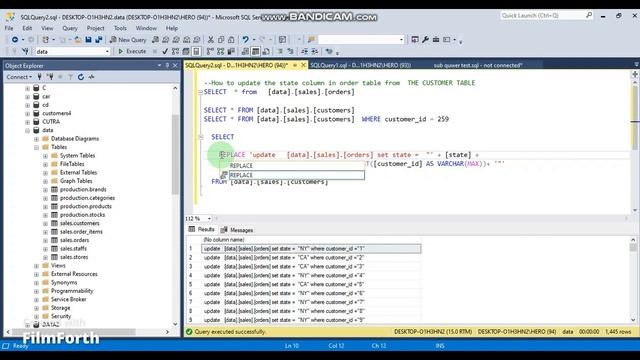Click the Save file icon
This screenshot has width=640, height=360.
88,40
